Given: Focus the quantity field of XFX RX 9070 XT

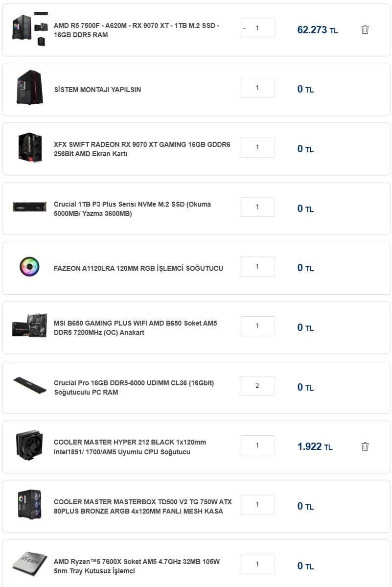Looking at the screenshot, I should (x=257, y=147).
